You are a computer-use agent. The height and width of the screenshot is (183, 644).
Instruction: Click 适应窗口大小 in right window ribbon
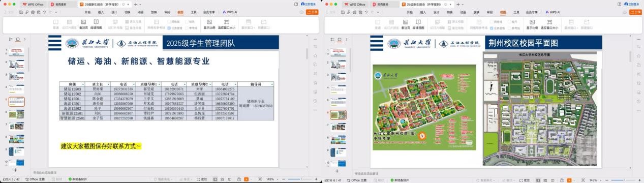tap(549, 24)
